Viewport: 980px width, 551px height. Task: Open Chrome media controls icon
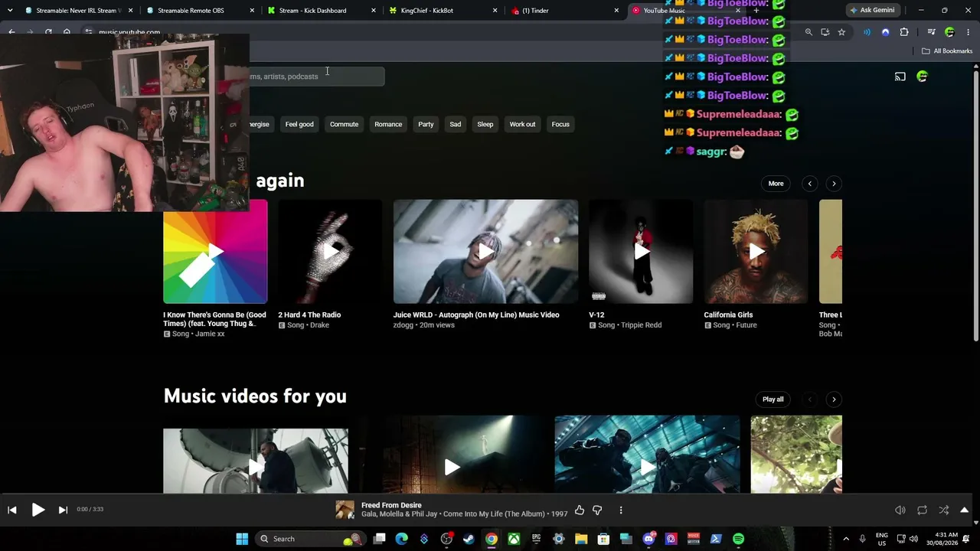point(931,32)
